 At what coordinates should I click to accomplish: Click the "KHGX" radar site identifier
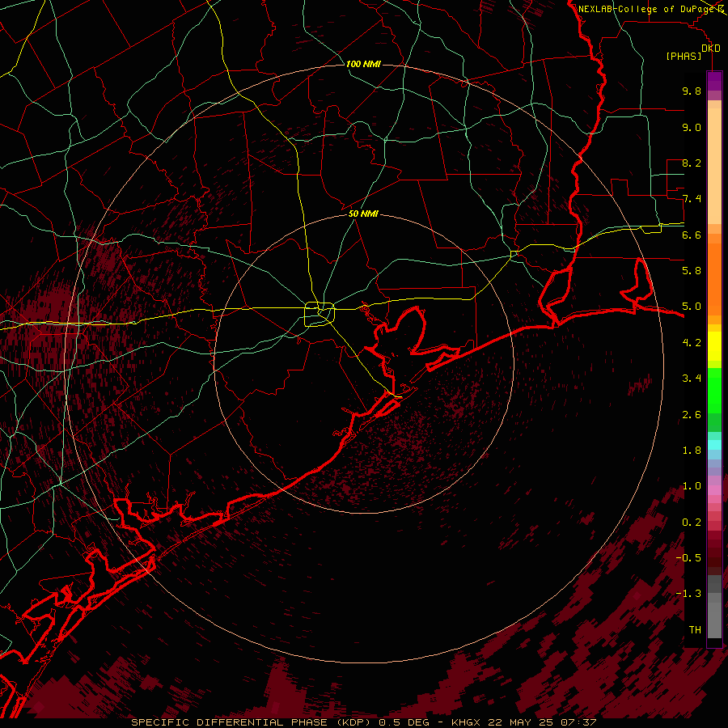pyautogui.click(x=467, y=722)
